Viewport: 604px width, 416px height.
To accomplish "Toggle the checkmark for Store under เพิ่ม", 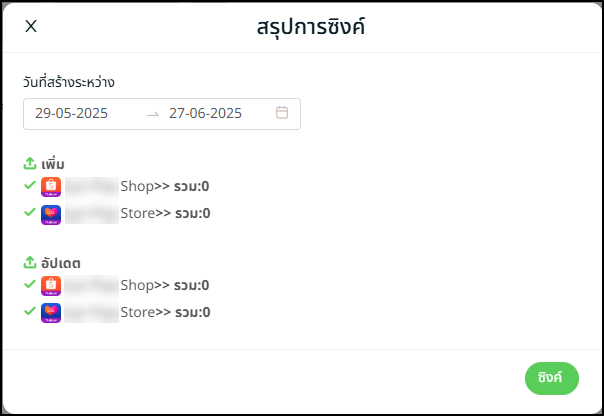I will point(30,212).
